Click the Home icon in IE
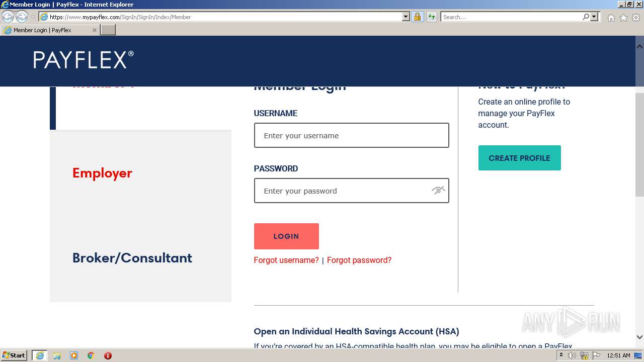The width and height of the screenshot is (644, 362). [611, 18]
